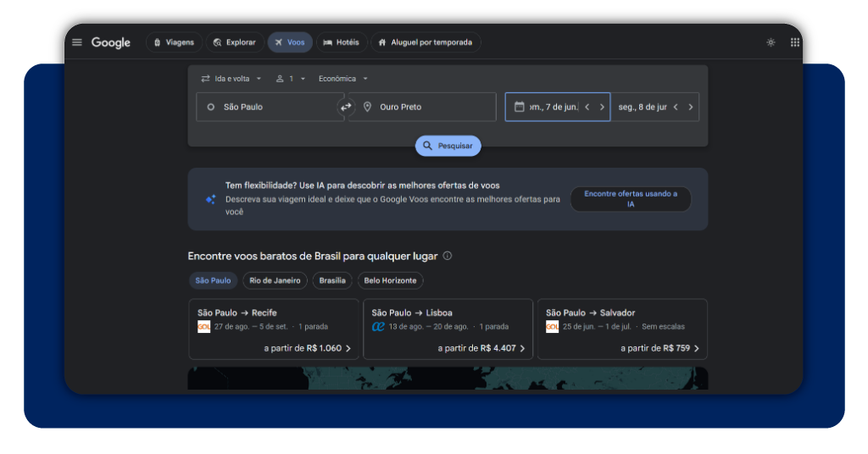
Task: Switch to the Hotéis tab
Action: [342, 42]
